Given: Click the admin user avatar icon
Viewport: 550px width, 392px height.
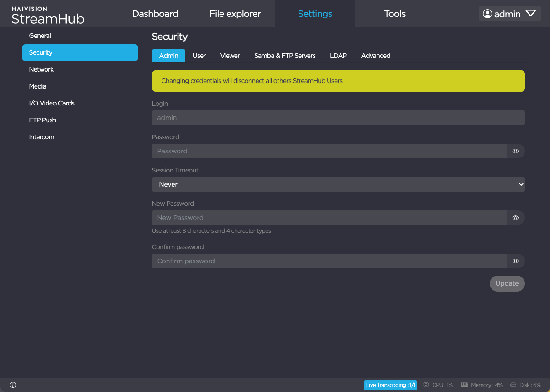Looking at the screenshot, I should (487, 14).
